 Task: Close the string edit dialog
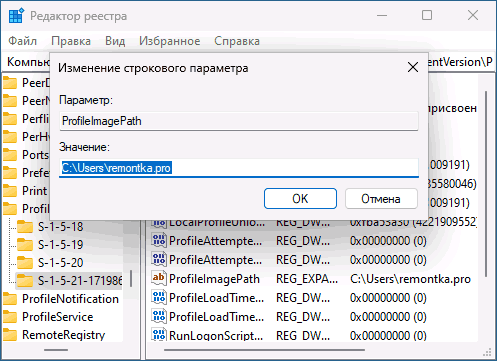tap(413, 67)
